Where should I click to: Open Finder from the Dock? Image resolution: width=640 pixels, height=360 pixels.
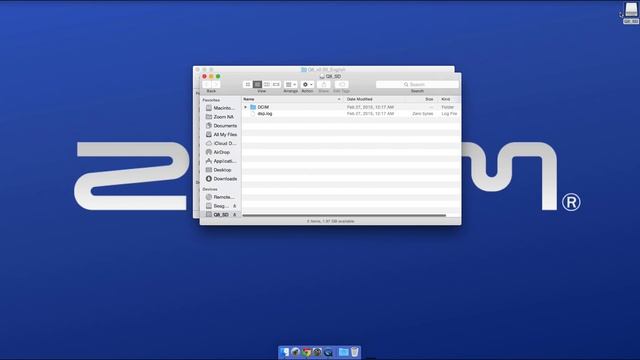pyautogui.click(x=284, y=352)
